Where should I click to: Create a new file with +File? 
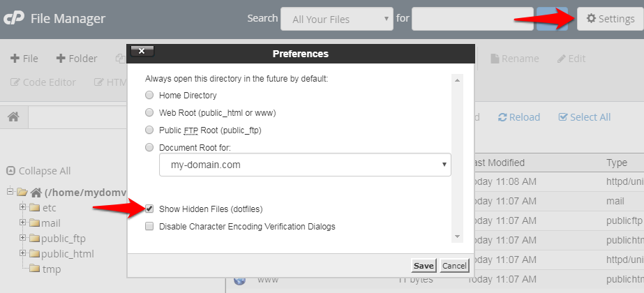point(24,59)
